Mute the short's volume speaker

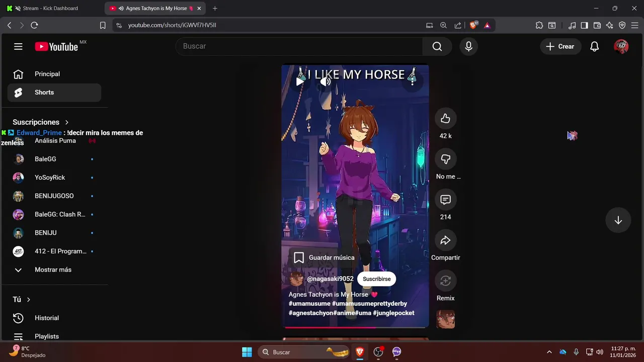(326, 81)
